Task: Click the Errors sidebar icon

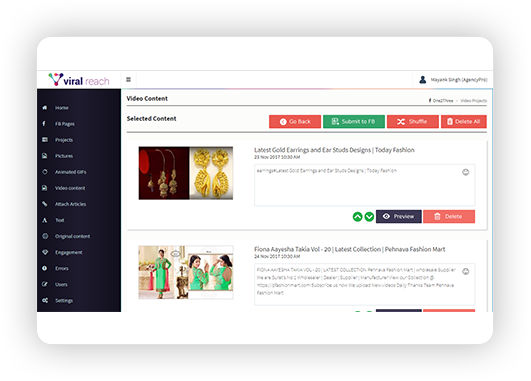Action: tap(45, 268)
